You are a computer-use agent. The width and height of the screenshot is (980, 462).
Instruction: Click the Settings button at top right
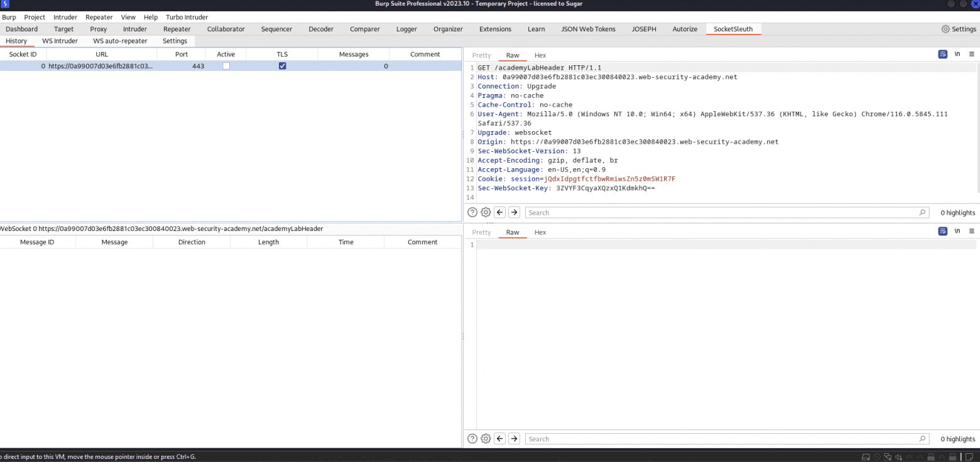959,29
